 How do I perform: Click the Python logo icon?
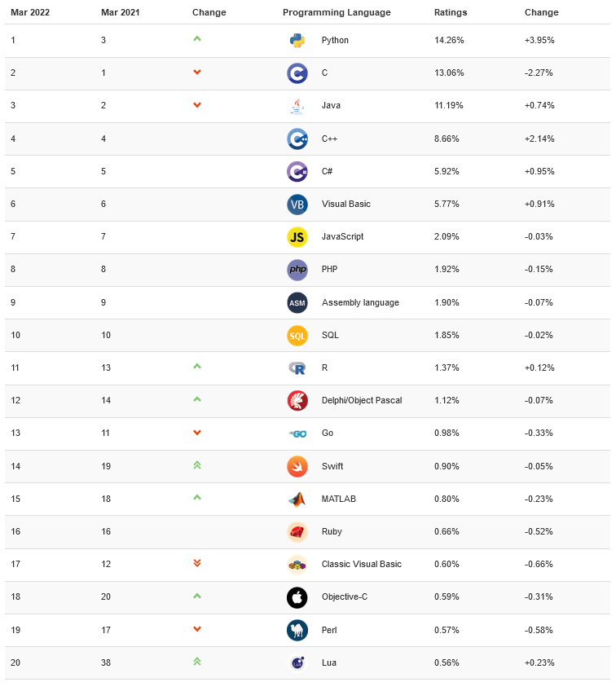[x=297, y=41]
